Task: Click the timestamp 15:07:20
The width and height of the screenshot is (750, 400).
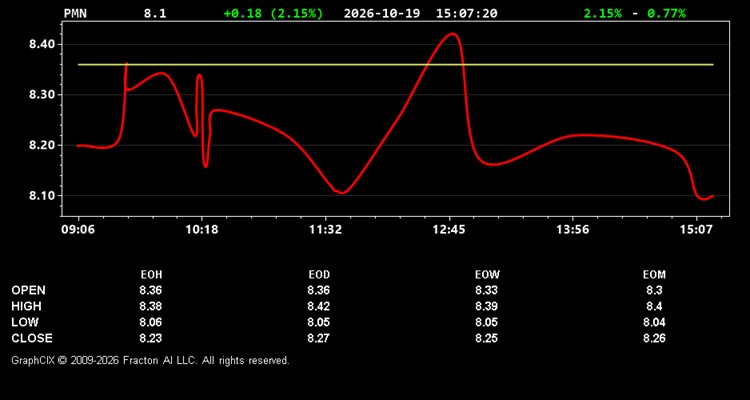Action: click(466, 13)
